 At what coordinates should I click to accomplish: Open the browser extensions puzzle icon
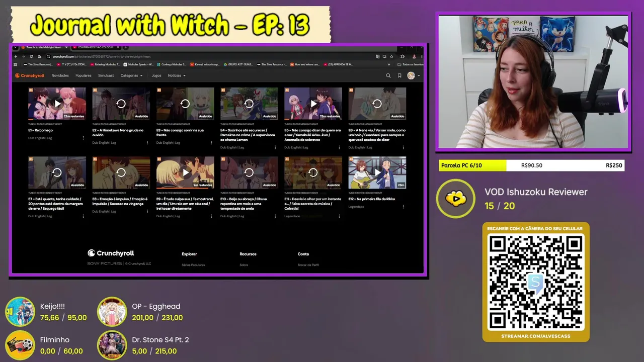point(403,57)
